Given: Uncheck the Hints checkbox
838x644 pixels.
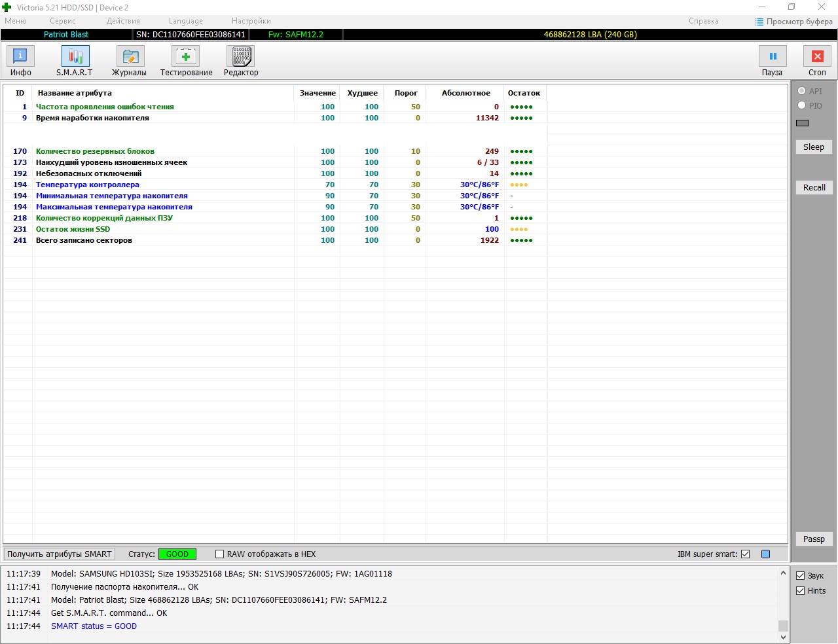Looking at the screenshot, I should [x=800, y=591].
